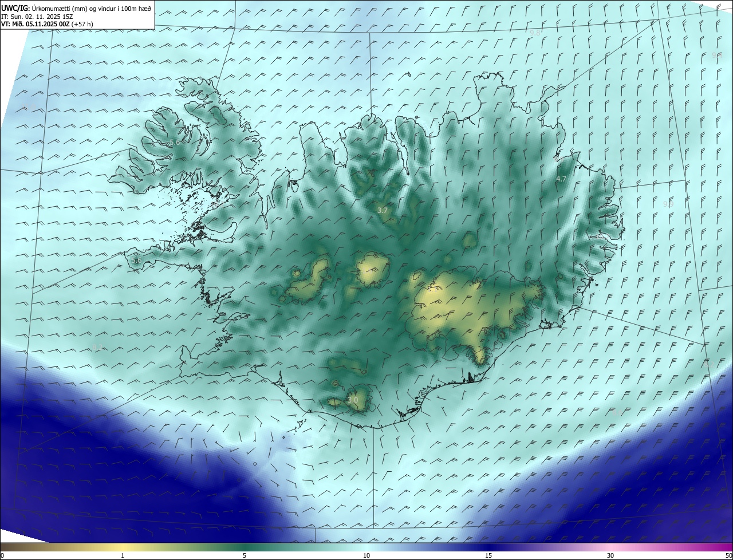The width and height of the screenshot is (733, 560).
Task: Click the "10" tick label on the color scale
Action: click(x=366, y=555)
